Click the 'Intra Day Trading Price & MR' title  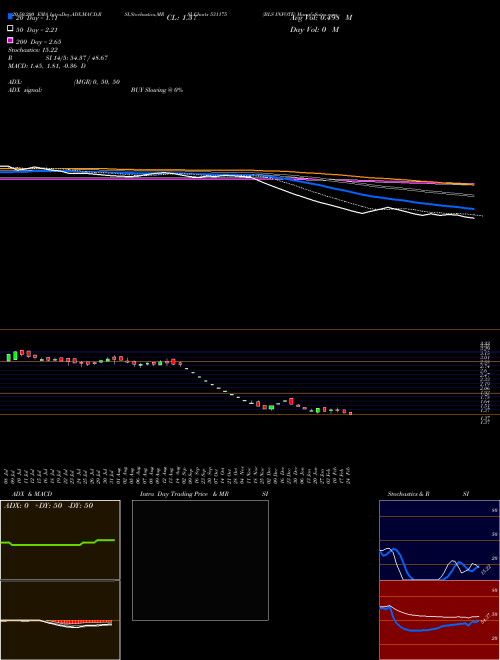coord(184,494)
